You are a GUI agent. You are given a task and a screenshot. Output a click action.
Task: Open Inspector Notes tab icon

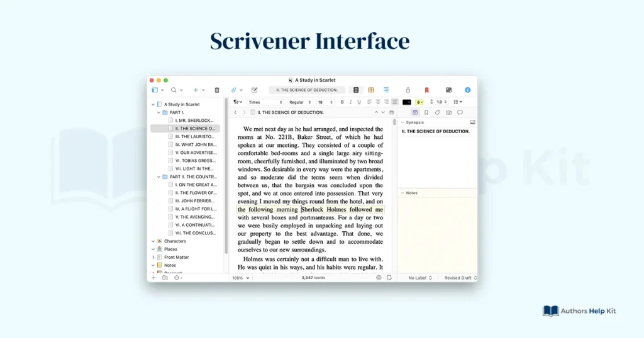pos(415,112)
